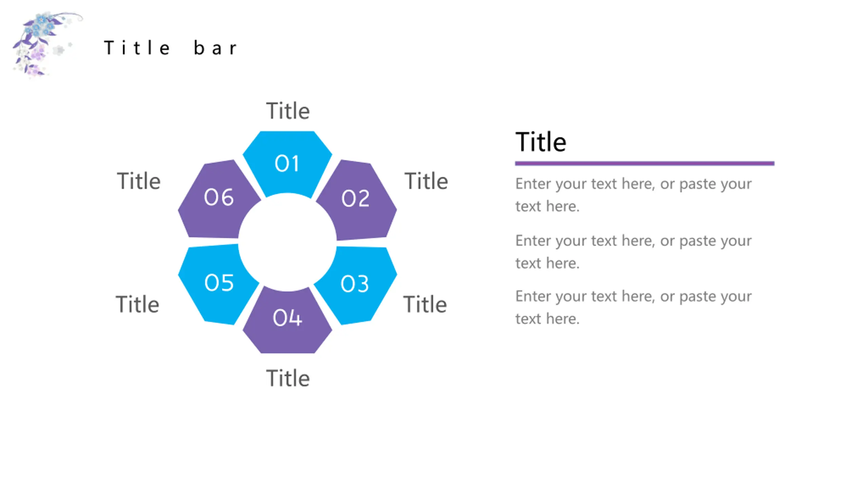Select the Title label beside segment 03
This screenshot has height=488, width=868.
coord(425,304)
